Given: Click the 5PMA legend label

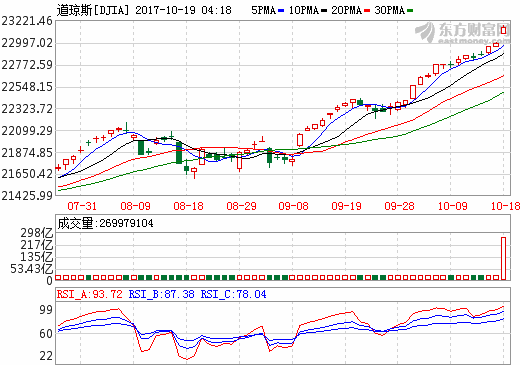Looking at the screenshot, I should 263,10.
